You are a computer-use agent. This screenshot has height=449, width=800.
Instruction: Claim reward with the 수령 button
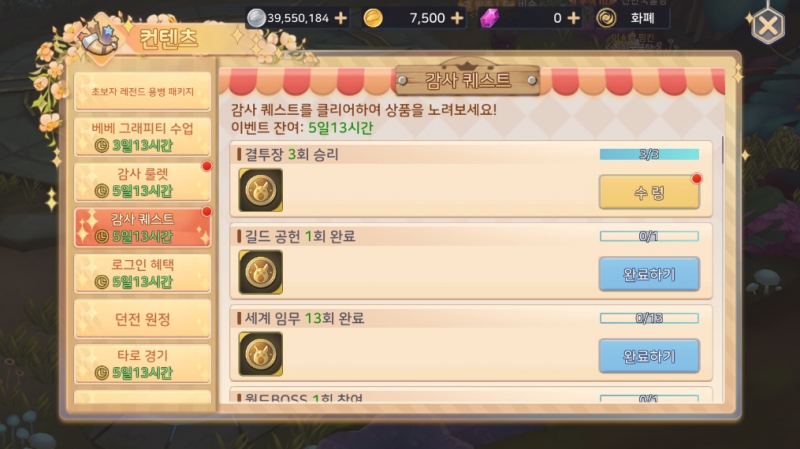649,192
